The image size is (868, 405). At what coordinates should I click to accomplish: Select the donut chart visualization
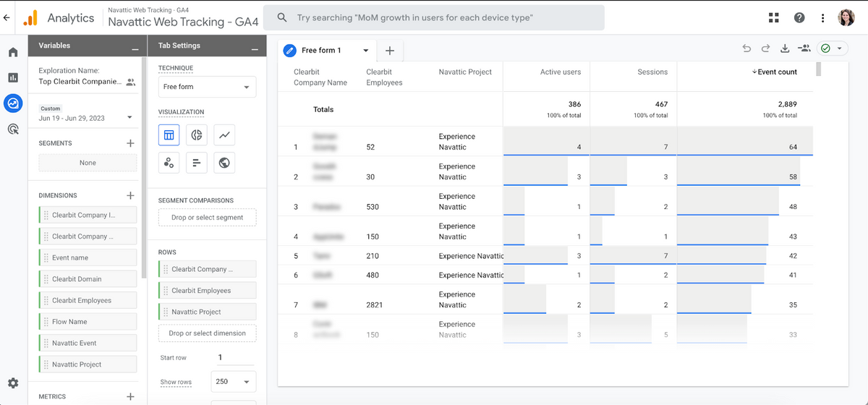point(197,135)
